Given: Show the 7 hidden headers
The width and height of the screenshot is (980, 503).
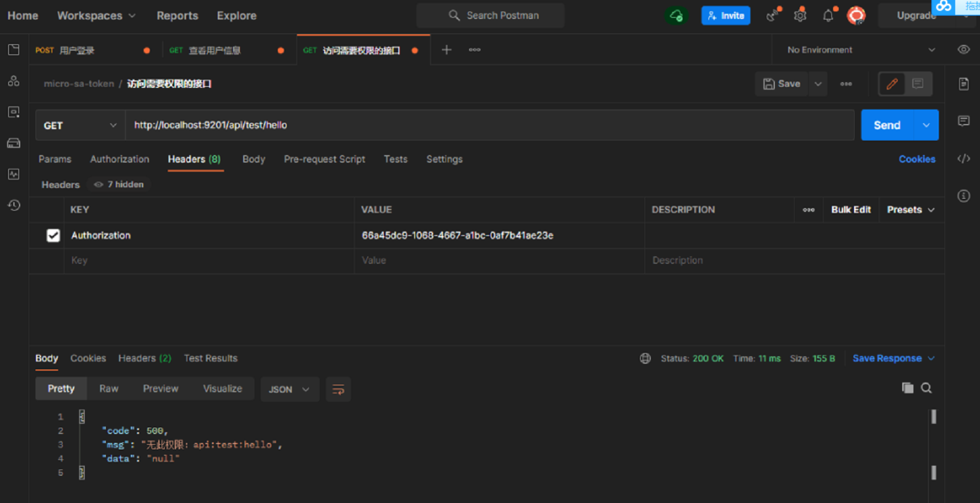Looking at the screenshot, I should tap(119, 185).
